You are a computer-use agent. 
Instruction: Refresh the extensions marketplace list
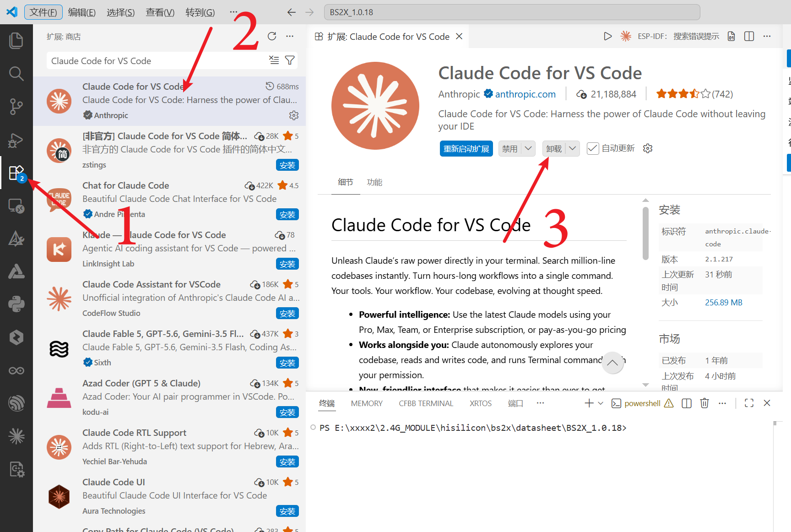[272, 36]
